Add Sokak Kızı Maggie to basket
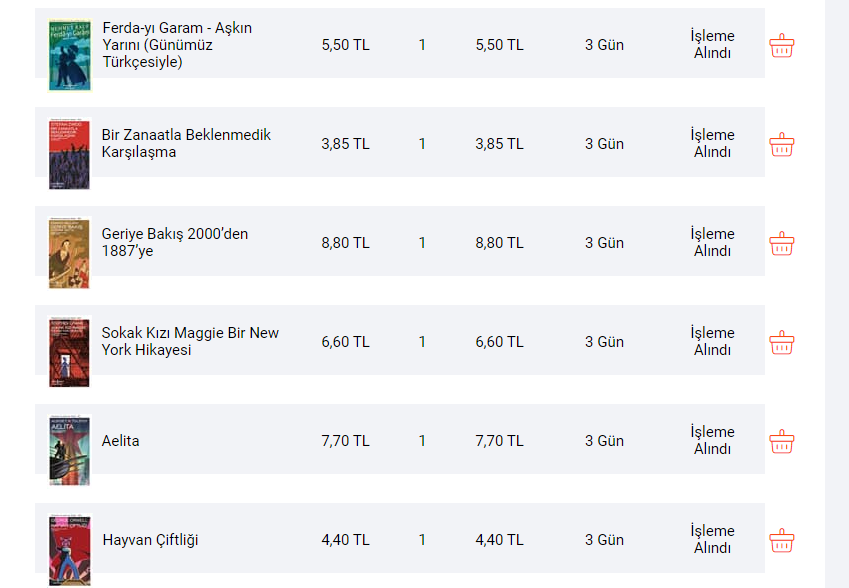 (x=781, y=343)
